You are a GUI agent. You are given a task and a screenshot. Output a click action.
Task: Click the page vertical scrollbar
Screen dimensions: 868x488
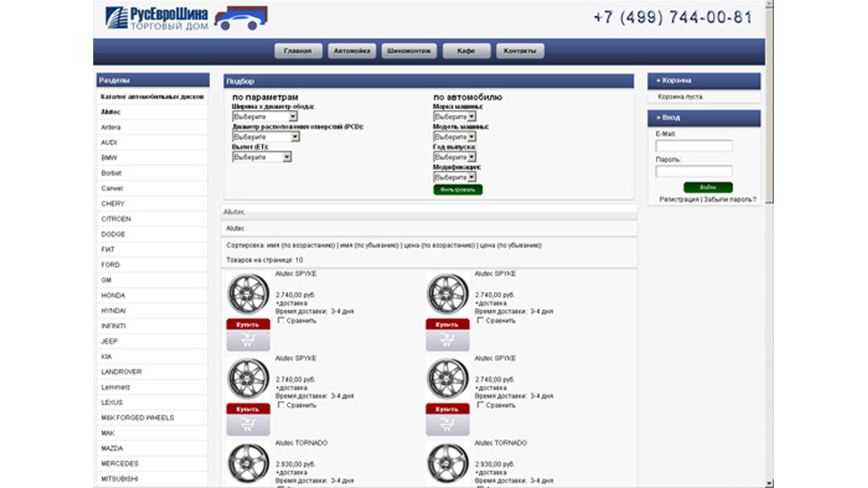[770, 243]
